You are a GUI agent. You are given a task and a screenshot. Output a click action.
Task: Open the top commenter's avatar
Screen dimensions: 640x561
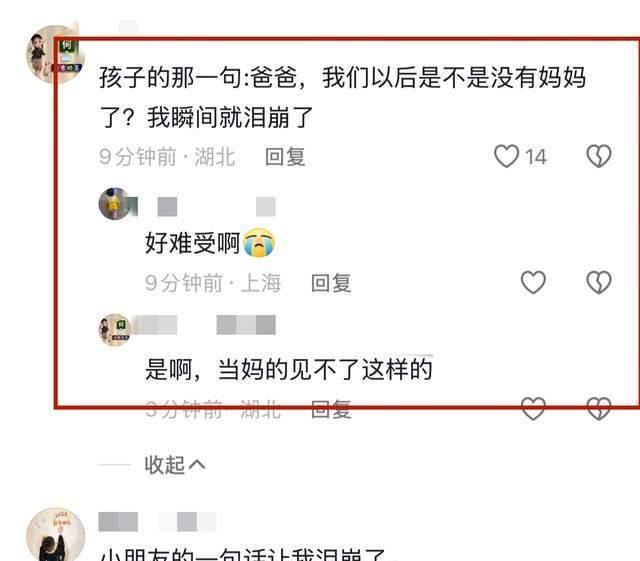coord(55,54)
